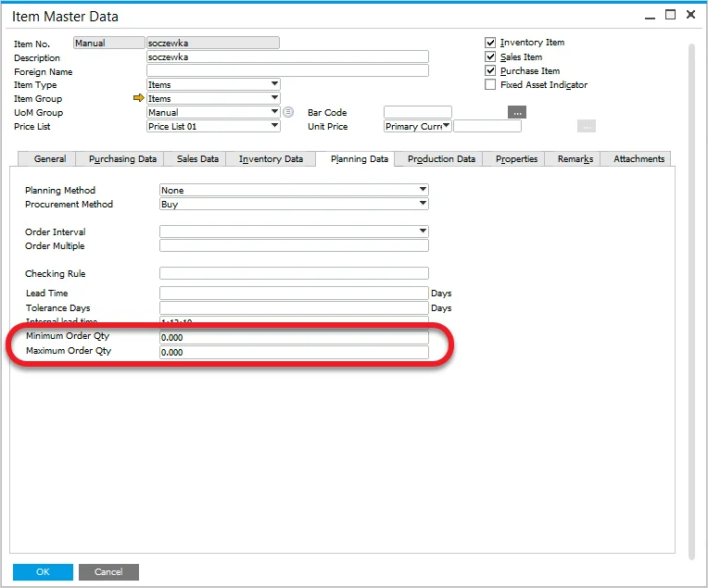
Task: Open the Procurement Method dropdown
Action: tap(423, 205)
